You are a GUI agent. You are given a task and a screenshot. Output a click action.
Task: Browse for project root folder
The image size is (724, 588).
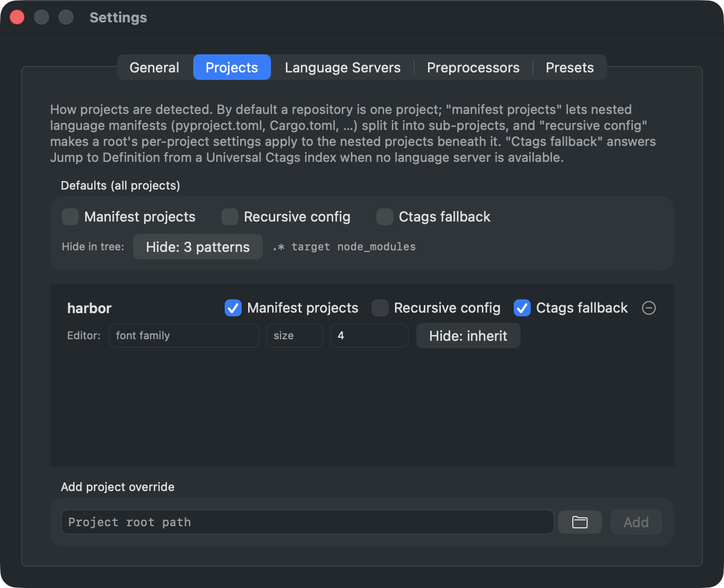point(580,522)
